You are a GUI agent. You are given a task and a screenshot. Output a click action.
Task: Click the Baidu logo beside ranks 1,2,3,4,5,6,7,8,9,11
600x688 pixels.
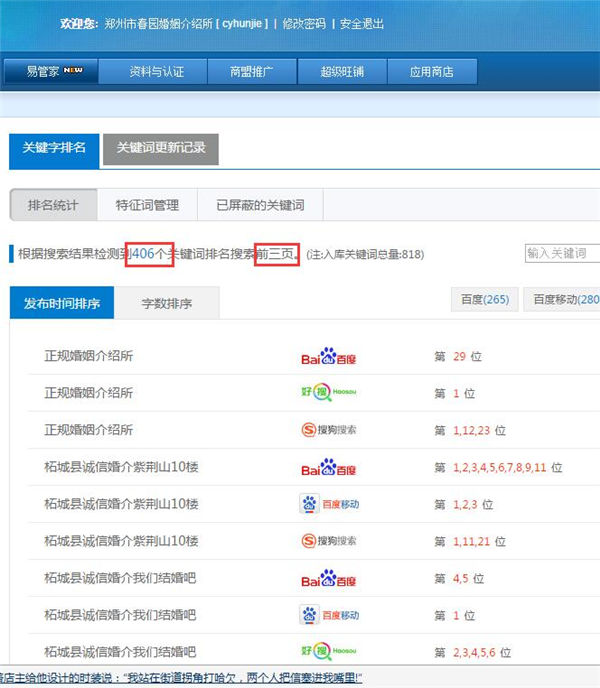tap(328, 467)
